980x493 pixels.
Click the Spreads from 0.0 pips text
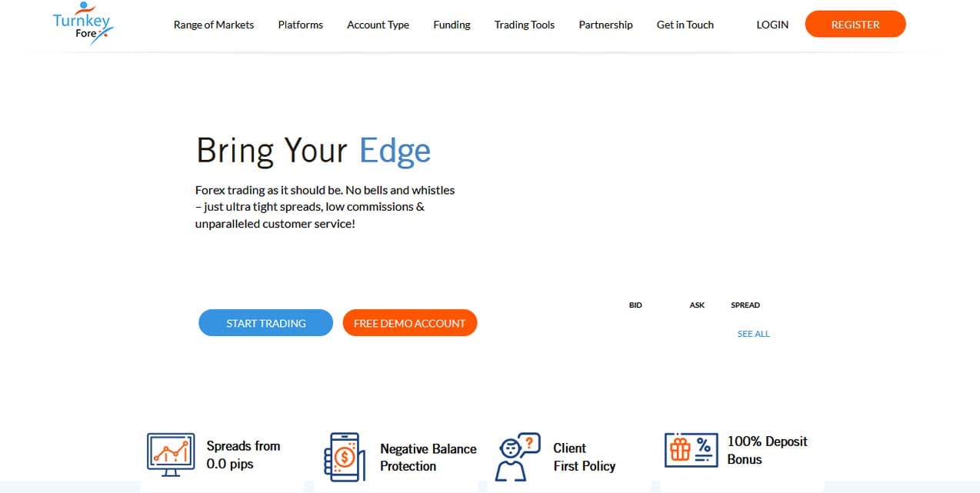click(243, 455)
